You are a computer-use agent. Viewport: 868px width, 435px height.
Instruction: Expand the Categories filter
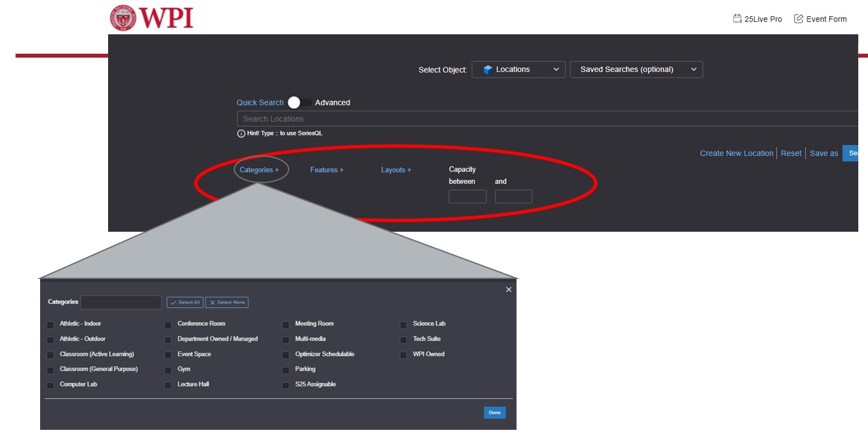coord(259,170)
